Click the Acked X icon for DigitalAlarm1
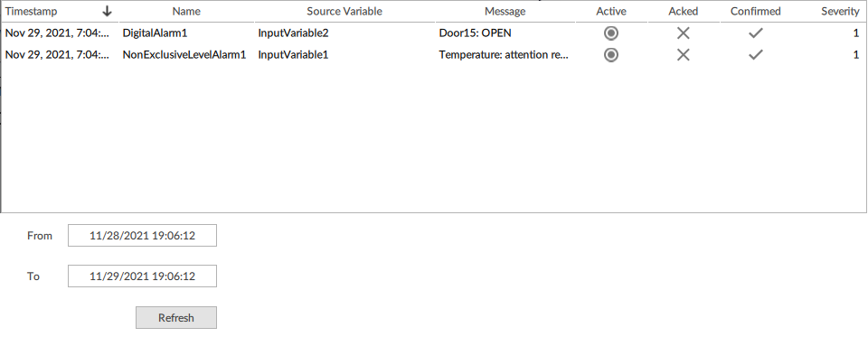The height and width of the screenshot is (337, 868). [684, 33]
